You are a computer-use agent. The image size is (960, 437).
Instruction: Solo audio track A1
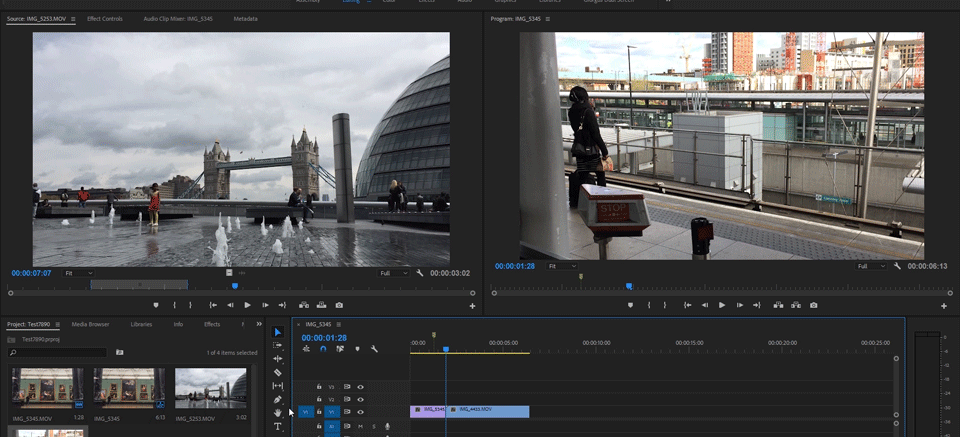coord(374,426)
